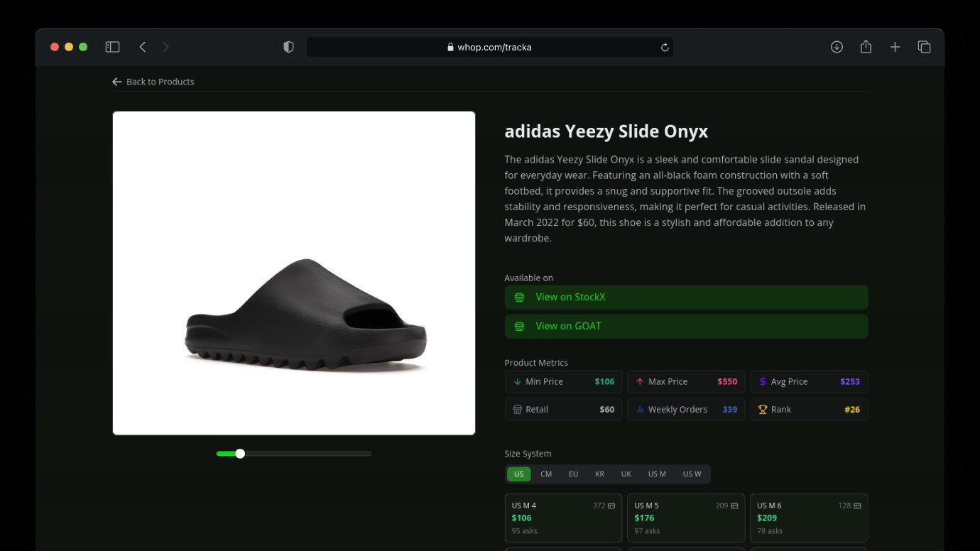Click the StockX store icon
980x551 pixels.
tap(519, 298)
